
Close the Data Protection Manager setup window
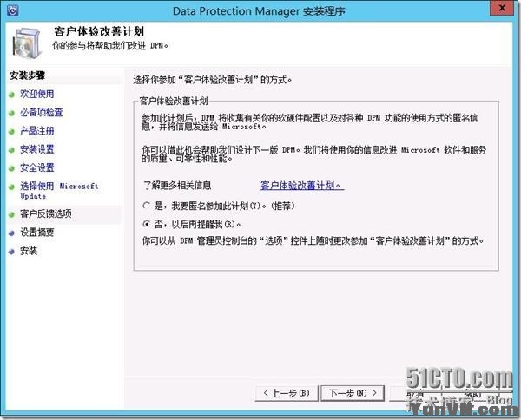[x=501, y=9]
